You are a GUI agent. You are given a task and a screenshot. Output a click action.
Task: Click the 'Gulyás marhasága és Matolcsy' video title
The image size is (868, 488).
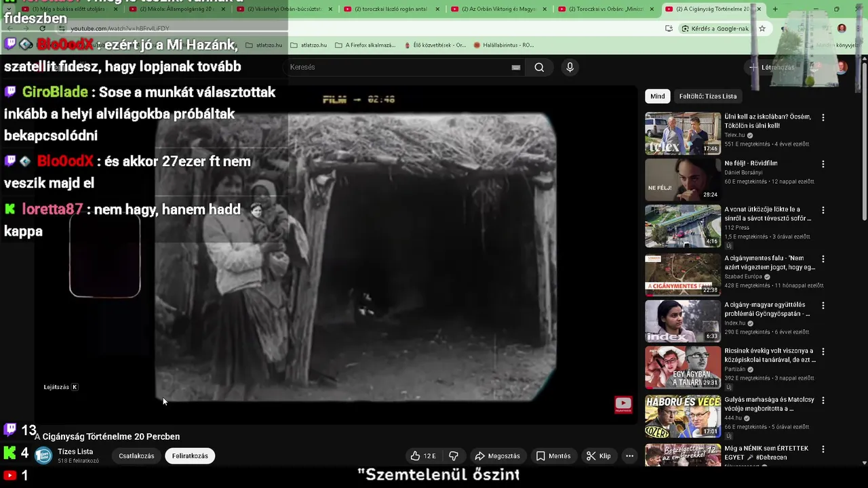coord(769,404)
